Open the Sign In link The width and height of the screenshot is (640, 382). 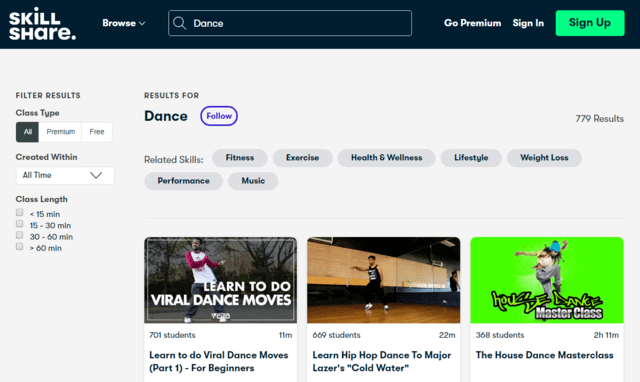528,23
